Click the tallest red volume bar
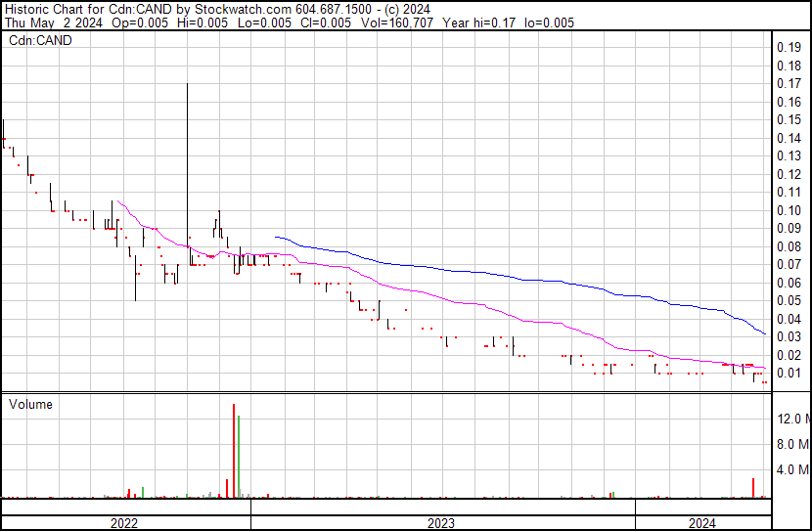The image size is (812, 531). (x=234, y=450)
